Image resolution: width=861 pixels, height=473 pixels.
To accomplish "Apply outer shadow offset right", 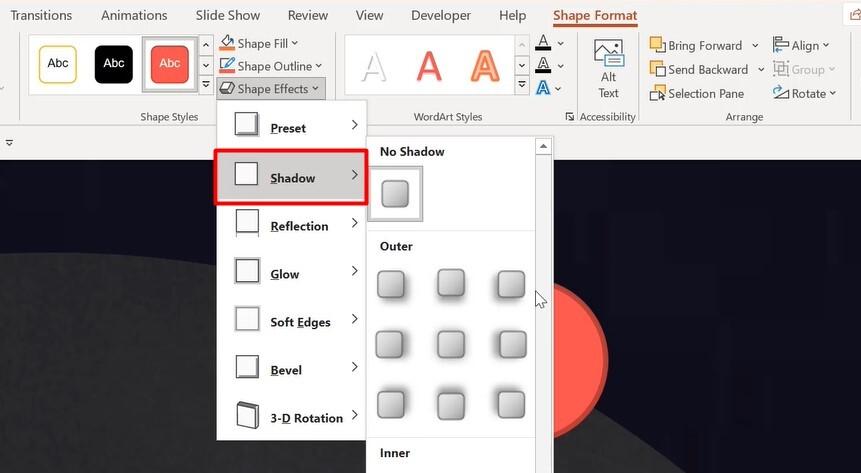I will pos(391,344).
